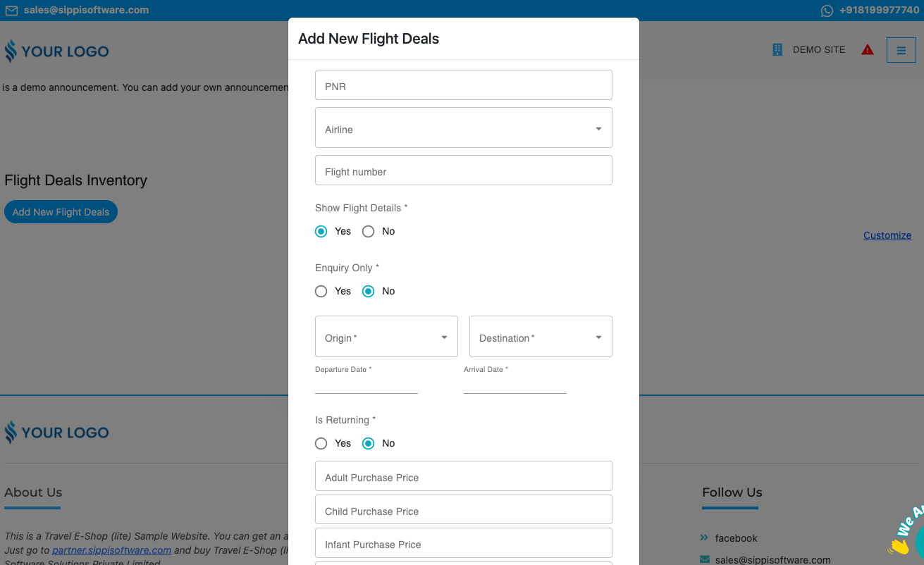Click the hamburger menu icon
The width and height of the screenshot is (924, 565).
901,50
